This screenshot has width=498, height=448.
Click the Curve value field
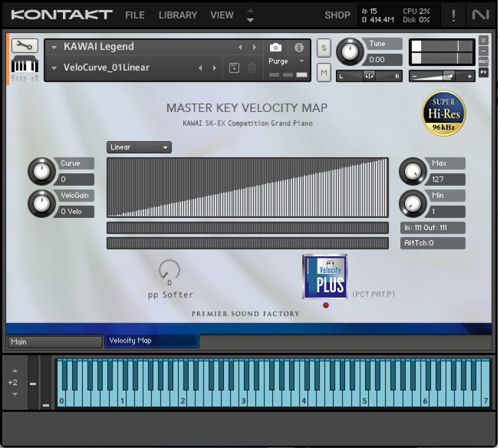pos(76,179)
